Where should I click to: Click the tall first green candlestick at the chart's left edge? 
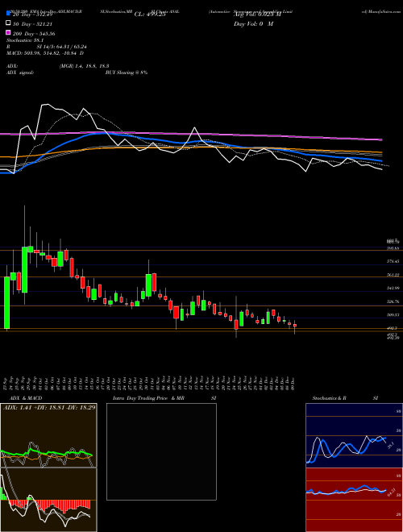pos(6,302)
